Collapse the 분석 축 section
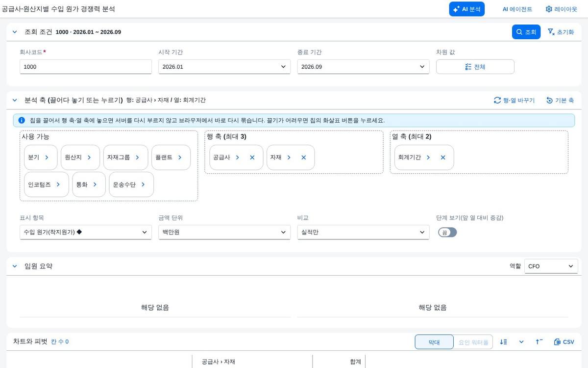 pyautogui.click(x=15, y=100)
